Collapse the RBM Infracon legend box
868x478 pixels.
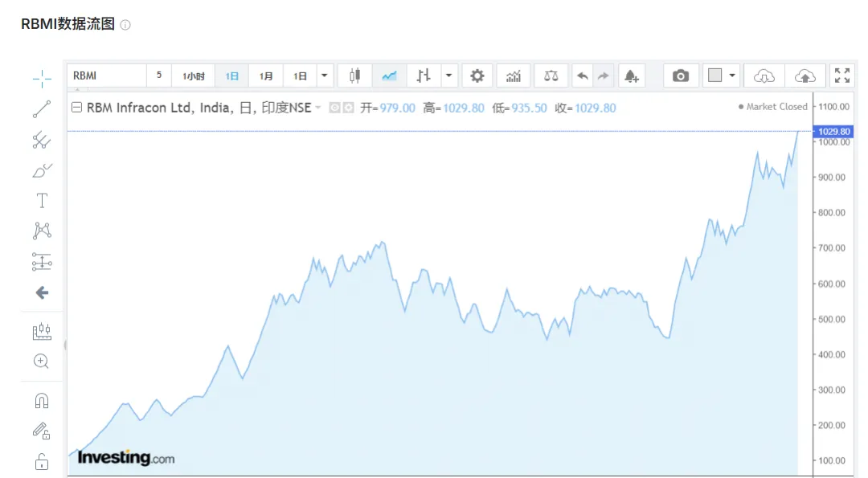pyautogui.click(x=76, y=108)
